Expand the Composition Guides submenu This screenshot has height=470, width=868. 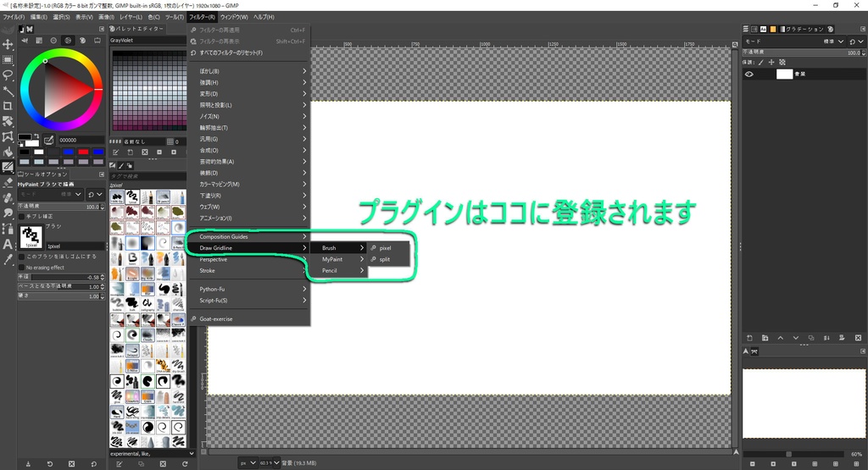point(248,236)
